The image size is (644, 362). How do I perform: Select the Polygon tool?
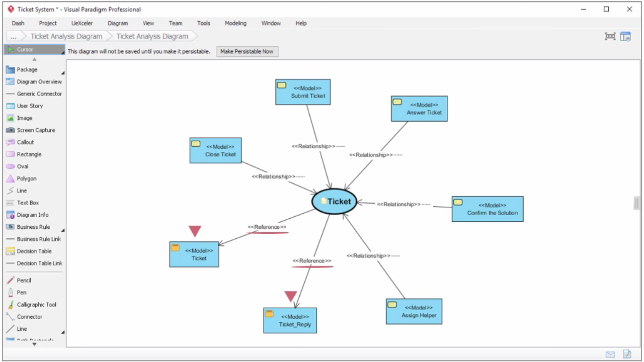[x=26, y=178]
